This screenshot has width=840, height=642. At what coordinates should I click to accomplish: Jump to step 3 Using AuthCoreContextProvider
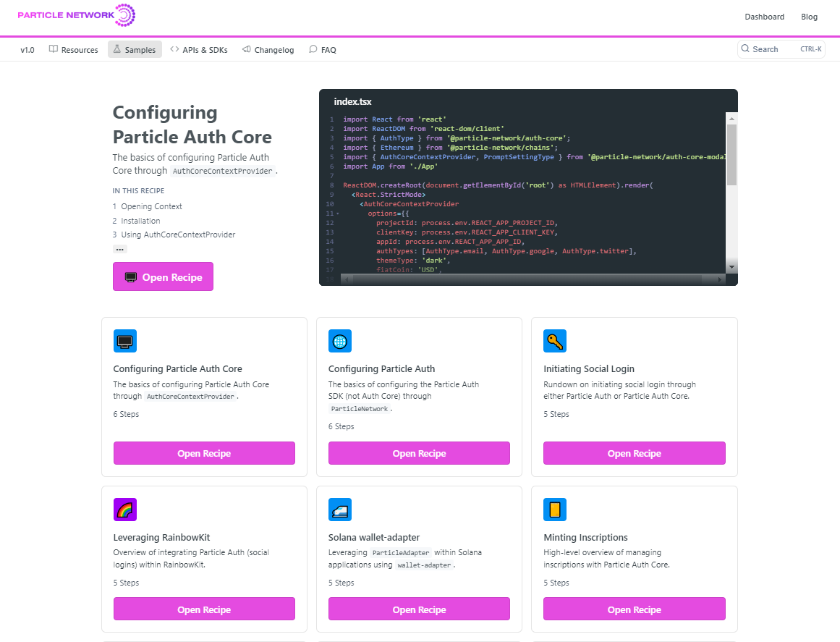pyautogui.click(x=174, y=235)
